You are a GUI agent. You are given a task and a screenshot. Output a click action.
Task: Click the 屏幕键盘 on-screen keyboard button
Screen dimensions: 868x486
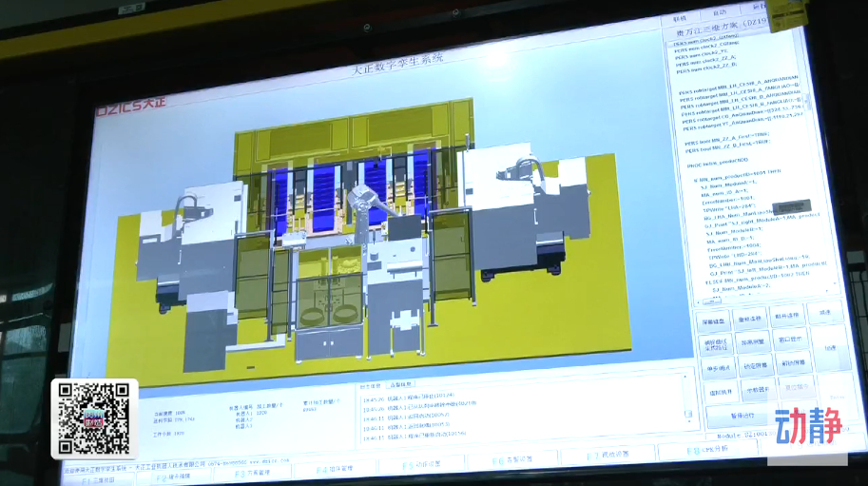715,321
